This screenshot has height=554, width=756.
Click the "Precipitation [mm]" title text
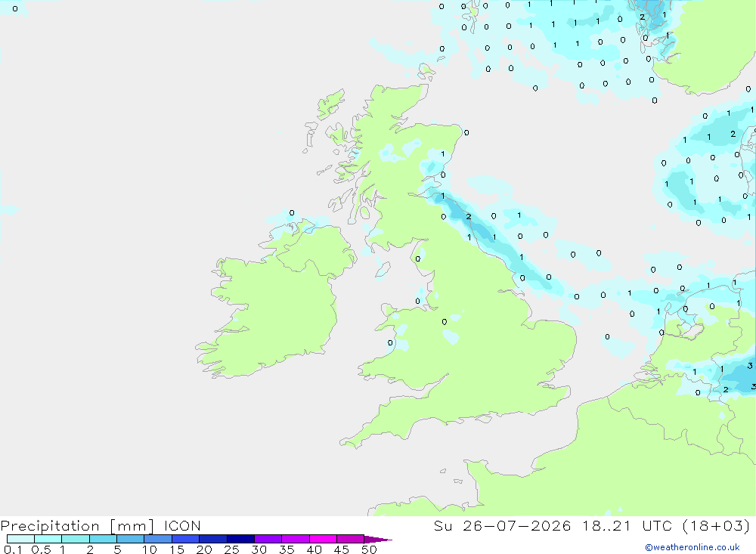click(77, 526)
